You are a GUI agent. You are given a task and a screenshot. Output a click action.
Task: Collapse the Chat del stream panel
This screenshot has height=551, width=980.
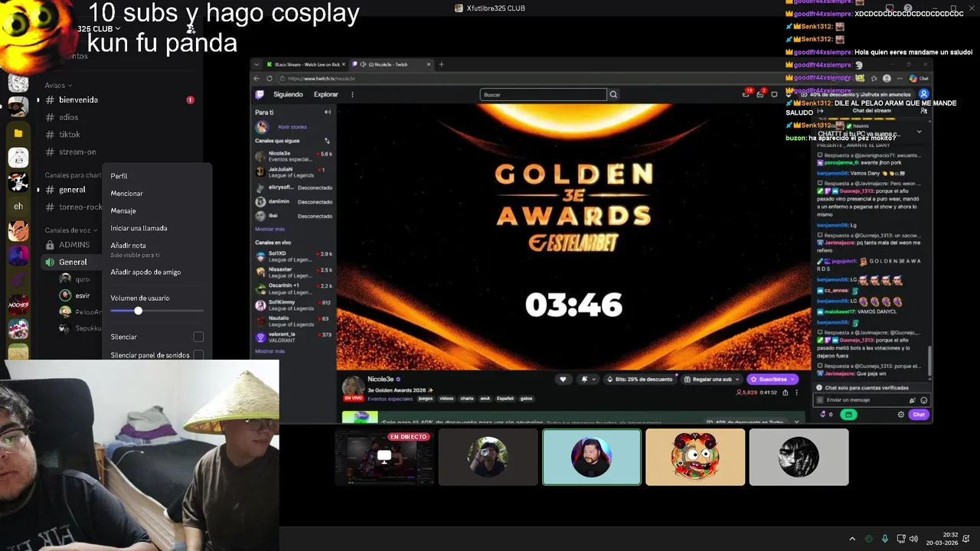click(x=820, y=111)
